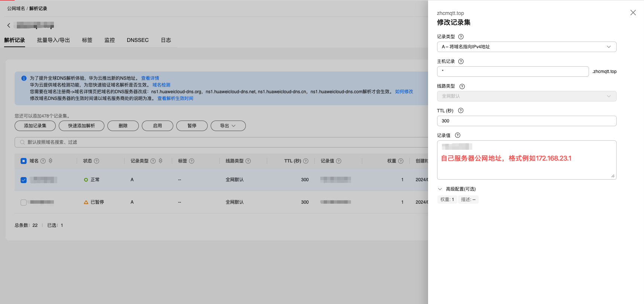Uncheck the checkbox of the 正常 record row
The height and width of the screenshot is (304, 644).
click(x=24, y=180)
